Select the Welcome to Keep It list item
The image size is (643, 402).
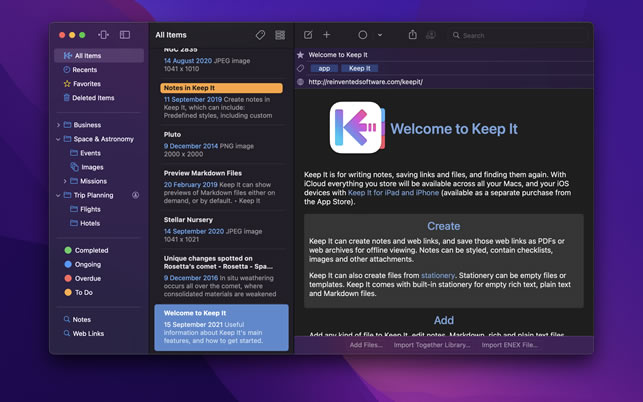221,327
